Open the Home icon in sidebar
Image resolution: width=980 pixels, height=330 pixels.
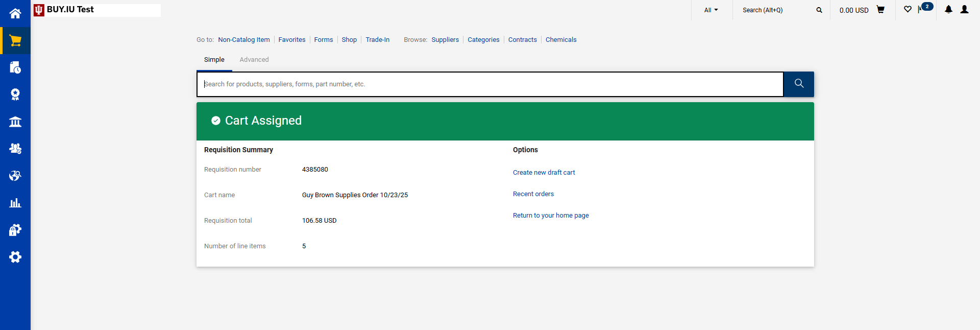click(15, 13)
